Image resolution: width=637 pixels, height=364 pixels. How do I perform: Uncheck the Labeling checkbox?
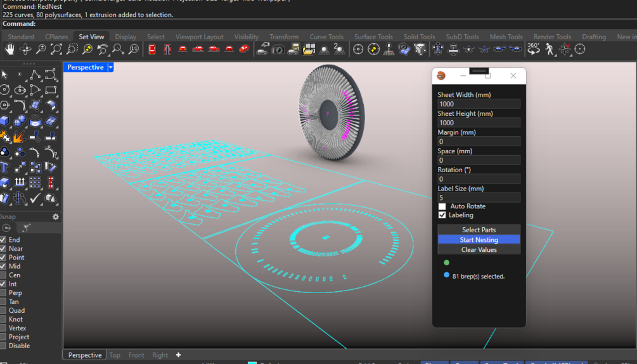pos(442,215)
